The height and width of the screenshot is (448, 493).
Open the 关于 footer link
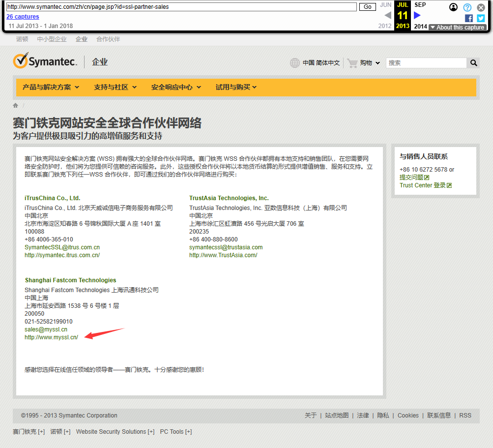tap(311, 415)
